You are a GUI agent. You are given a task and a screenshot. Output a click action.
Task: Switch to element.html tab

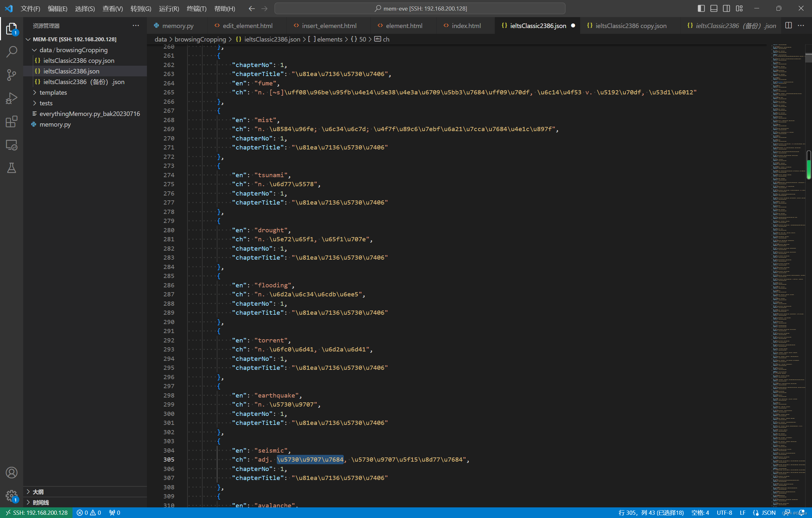pos(404,26)
